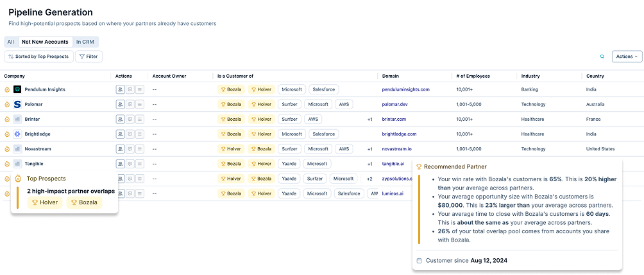Image resolution: width=644 pixels, height=275 pixels.
Task: Expand the +1 partners in Tangible row
Action: tap(369, 164)
